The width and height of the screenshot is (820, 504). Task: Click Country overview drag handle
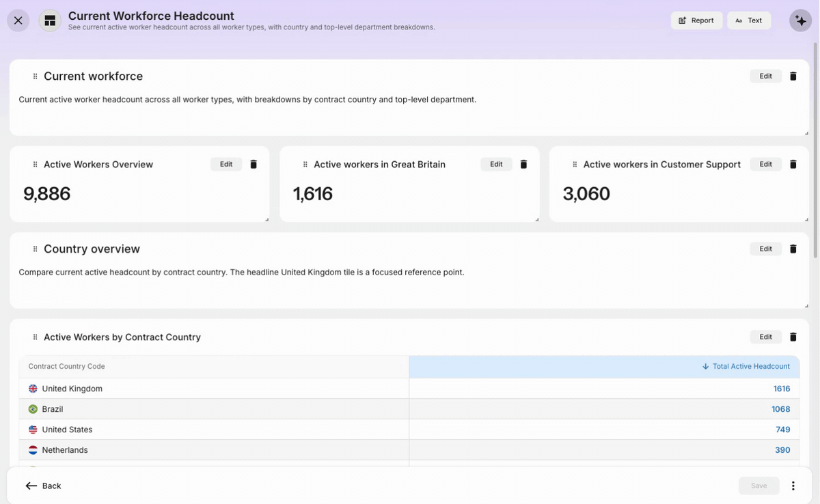tap(36, 249)
